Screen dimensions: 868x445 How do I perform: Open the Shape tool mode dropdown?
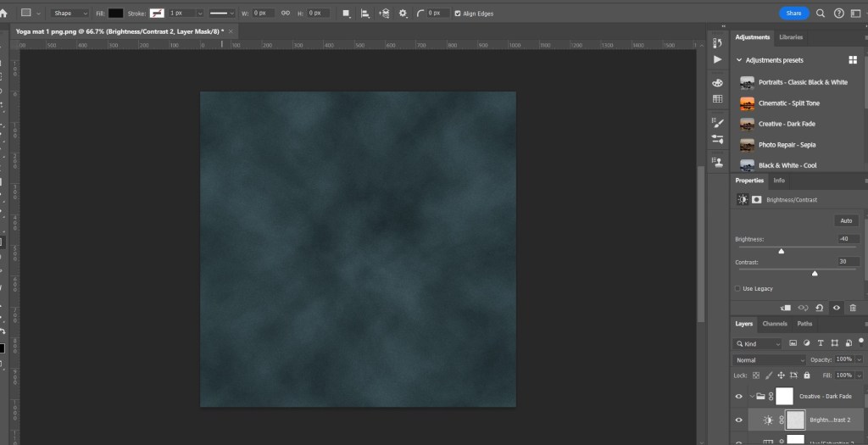pyautogui.click(x=69, y=14)
